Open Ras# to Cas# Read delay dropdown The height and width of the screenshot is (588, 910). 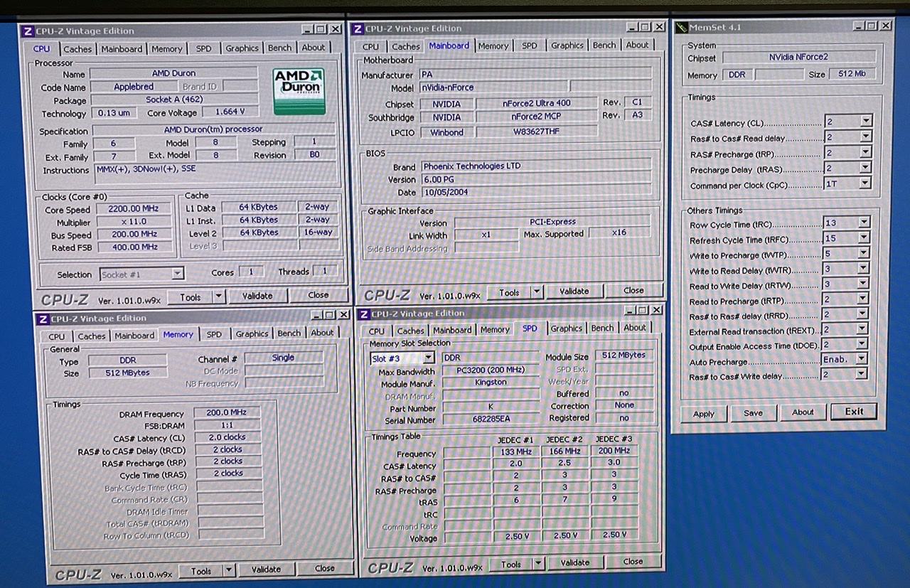(x=865, y=137)
